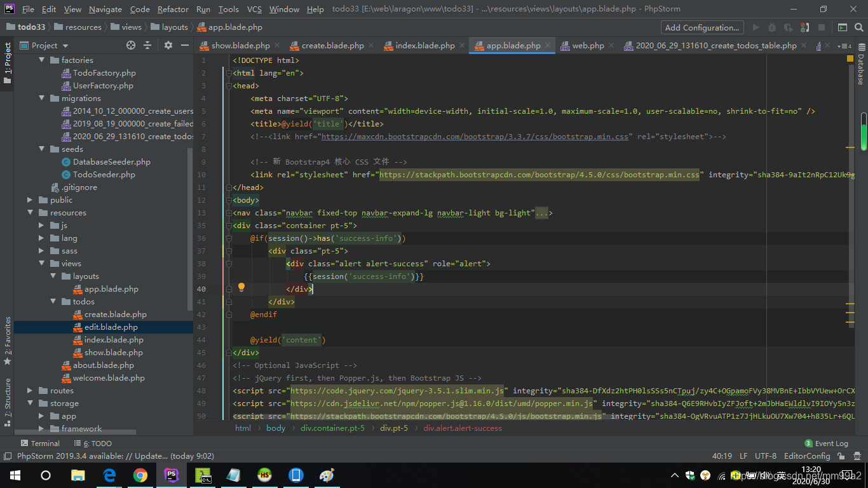The image size is (868, 488).
Task: Click the Debug bug icon
Action: (x=772, y=27)
